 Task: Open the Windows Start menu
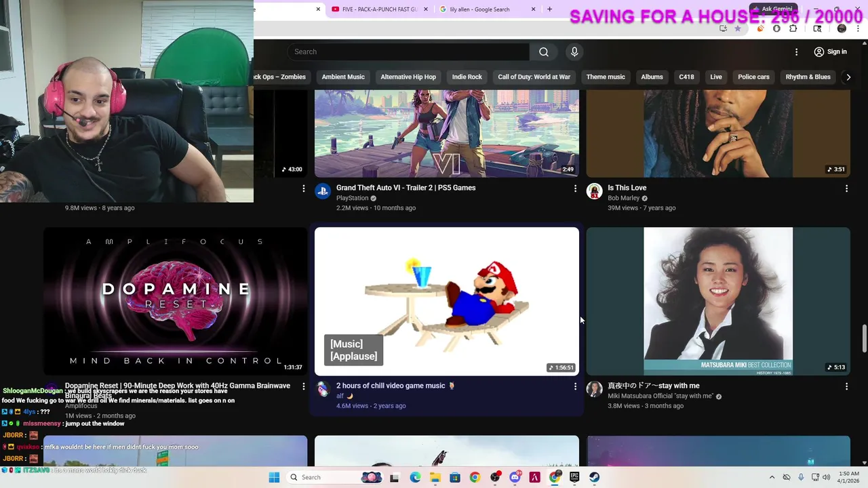274,477
